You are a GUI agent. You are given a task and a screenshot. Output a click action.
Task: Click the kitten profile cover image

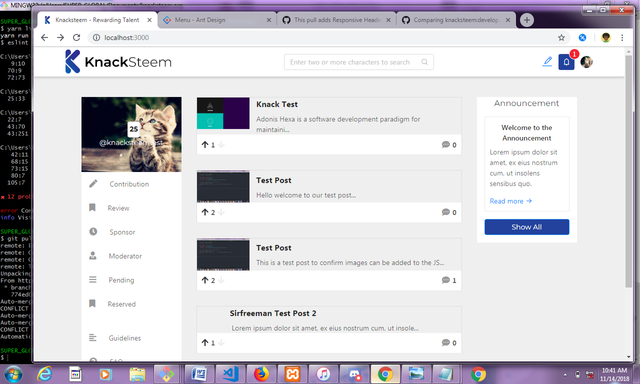pos(131,134)
